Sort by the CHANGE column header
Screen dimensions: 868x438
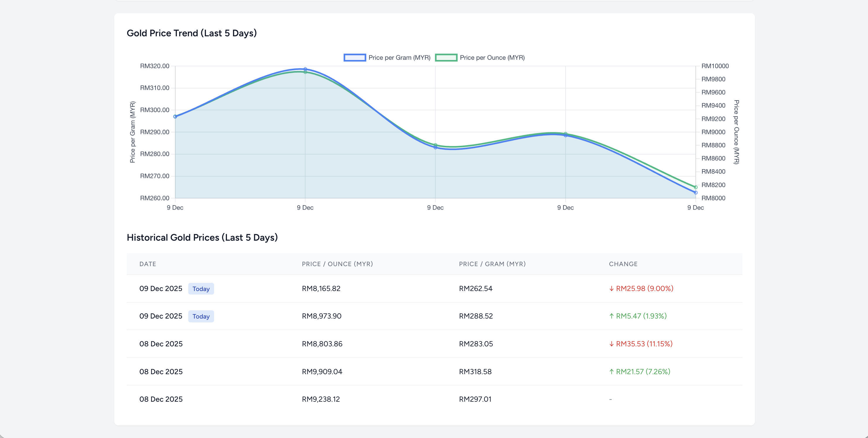[x=623, y=264]
